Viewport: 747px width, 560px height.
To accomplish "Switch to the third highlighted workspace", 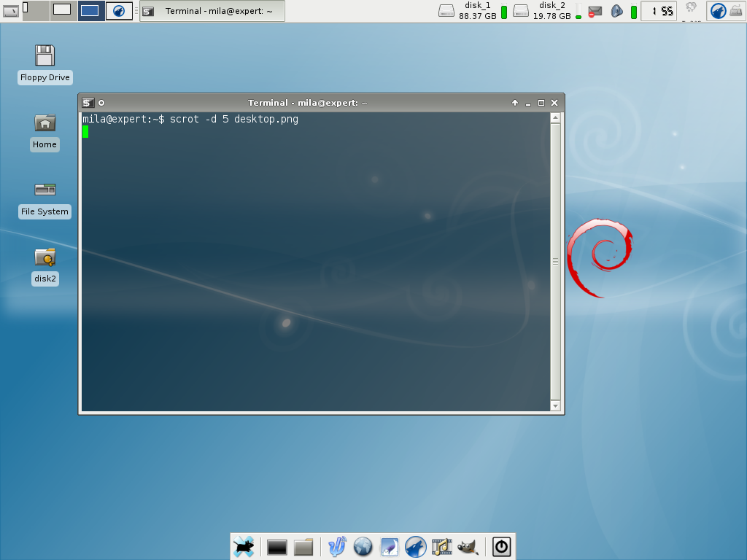I will (91, 10).
